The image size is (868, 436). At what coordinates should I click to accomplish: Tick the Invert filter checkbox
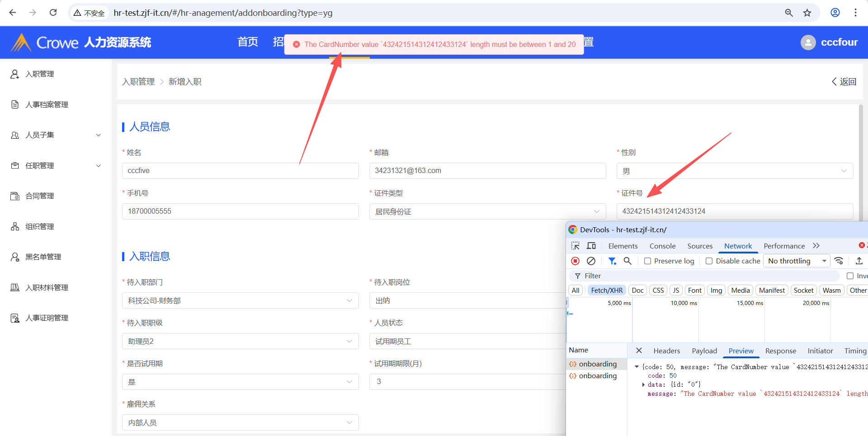click(x=850, y=276)
